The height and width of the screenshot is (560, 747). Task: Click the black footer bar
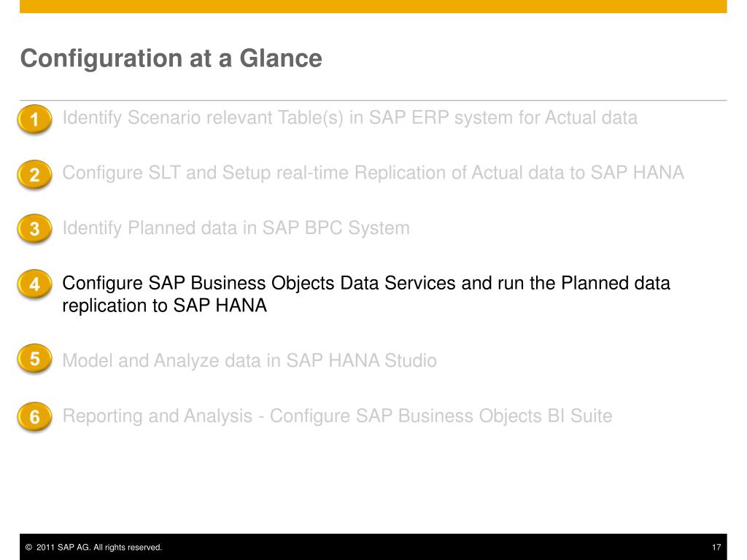coord(373,547)
